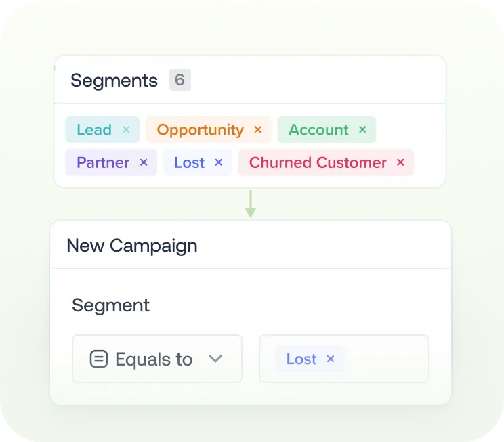Click the connector arrow between cards
Image resolution: width=504 pixels, height=442 pixels.
pyautogui.click(x=251, y=204)
